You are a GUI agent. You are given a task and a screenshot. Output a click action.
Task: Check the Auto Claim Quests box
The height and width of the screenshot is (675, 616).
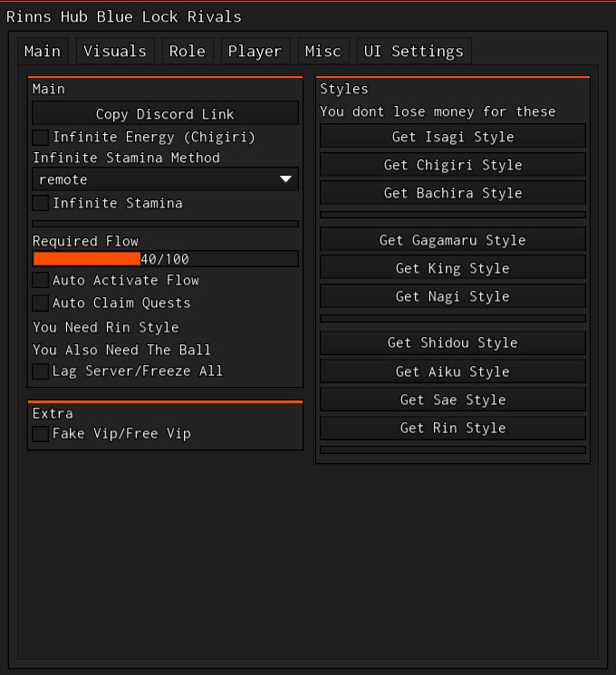tap(41, 304)
